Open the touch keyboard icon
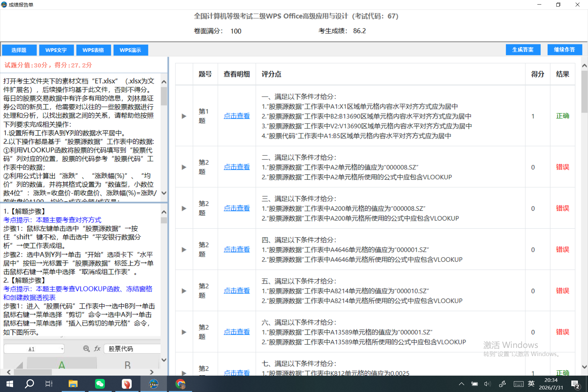The width and height of the screenshot is (588, 392). (x=518, y=384)
